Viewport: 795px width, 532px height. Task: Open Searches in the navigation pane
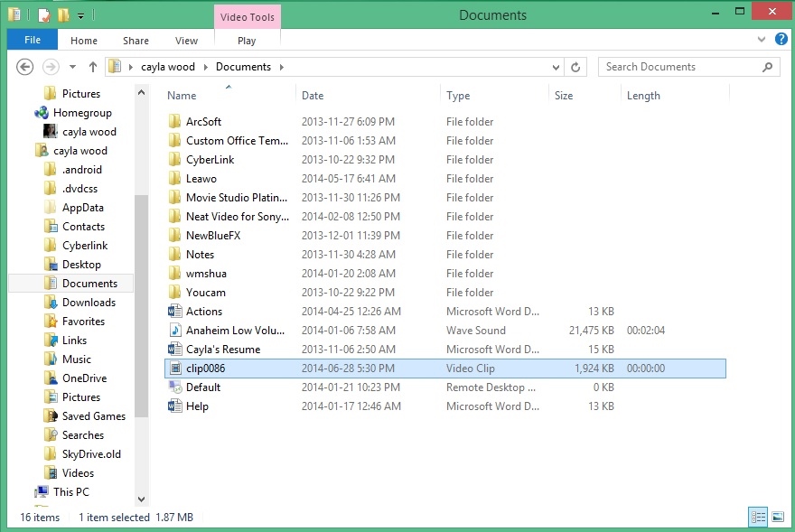tap(82, 435)
